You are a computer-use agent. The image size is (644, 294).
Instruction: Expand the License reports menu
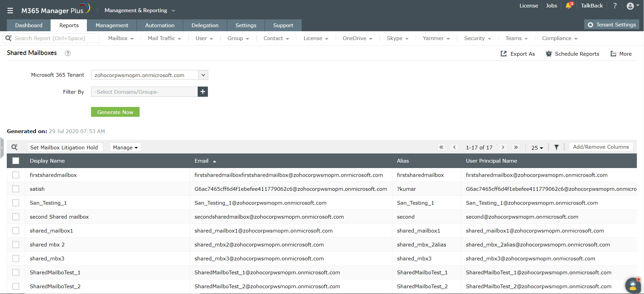(316, 38)
